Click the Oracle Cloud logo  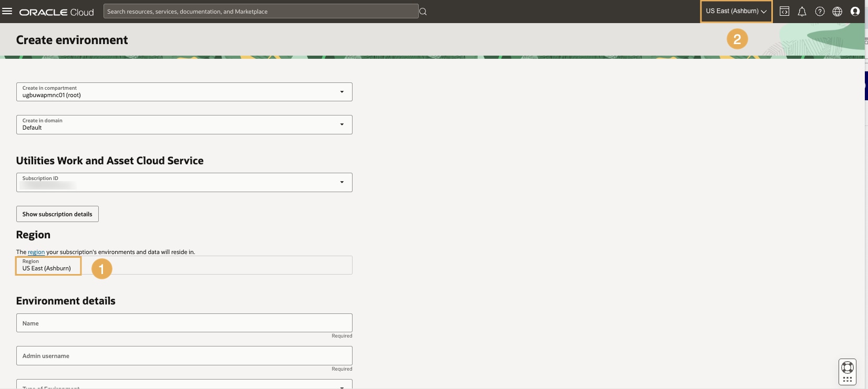coord(57,12)
